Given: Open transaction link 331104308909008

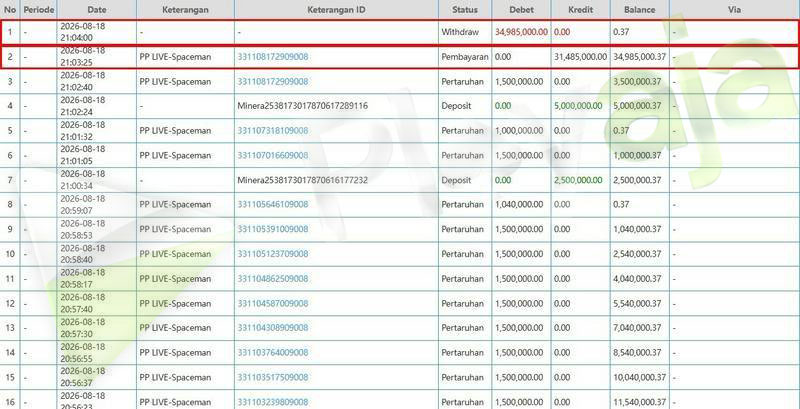Looking at the screenshot, I should tap(272, 328).
